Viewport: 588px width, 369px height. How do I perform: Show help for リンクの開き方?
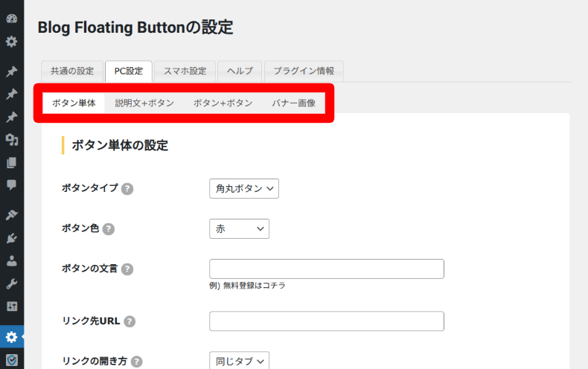[x=136, y=362]
